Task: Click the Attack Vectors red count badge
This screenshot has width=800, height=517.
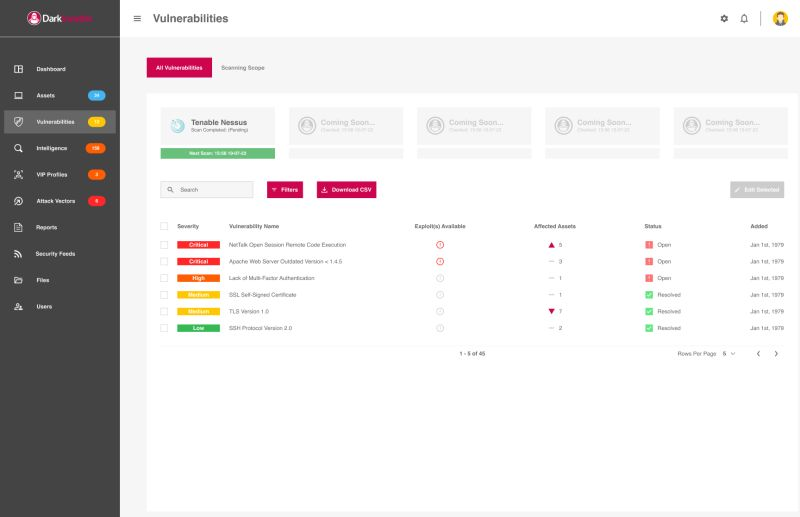Action: 96,201
